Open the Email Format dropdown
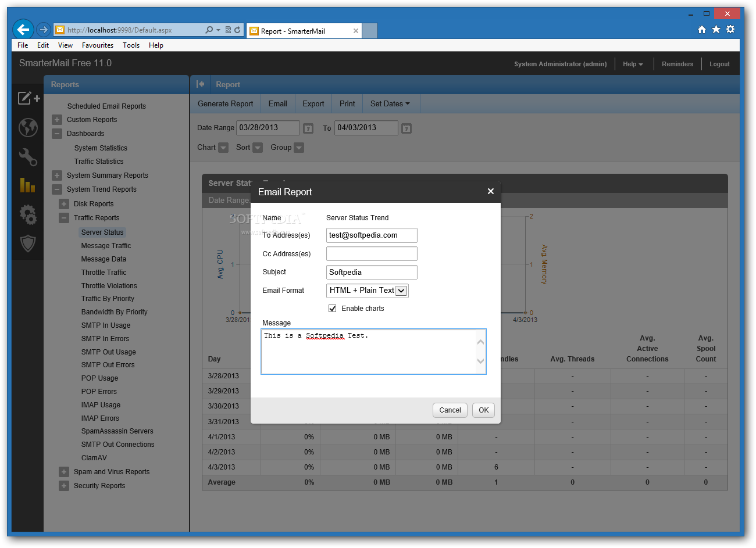 [368, 291]
